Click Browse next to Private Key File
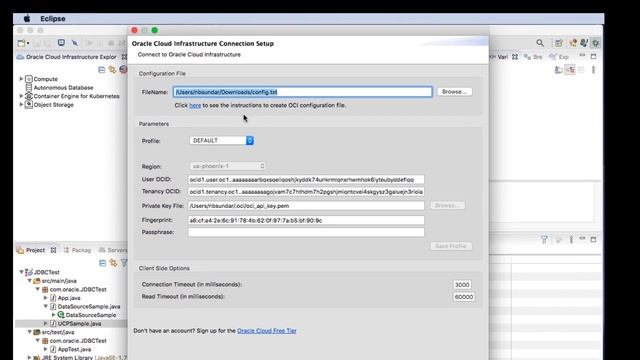Image resolution: width=640 pixels, height=360 pixels. (x=447, y=205)
